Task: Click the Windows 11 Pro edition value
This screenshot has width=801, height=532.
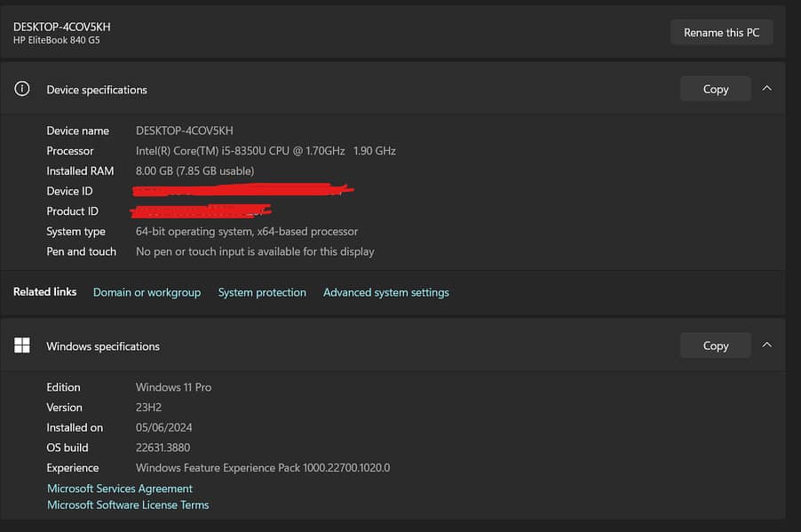Action: [x=173, y=387]
